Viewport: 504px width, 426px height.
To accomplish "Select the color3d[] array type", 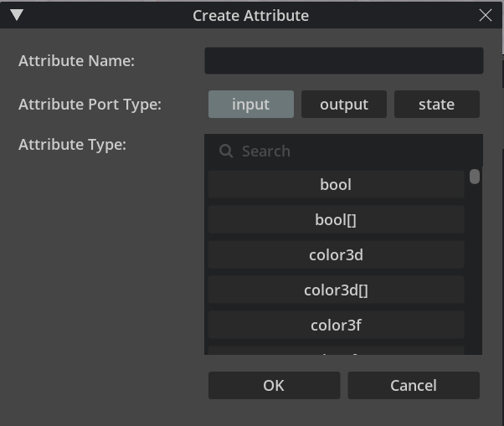I will [x=336, y=290].
